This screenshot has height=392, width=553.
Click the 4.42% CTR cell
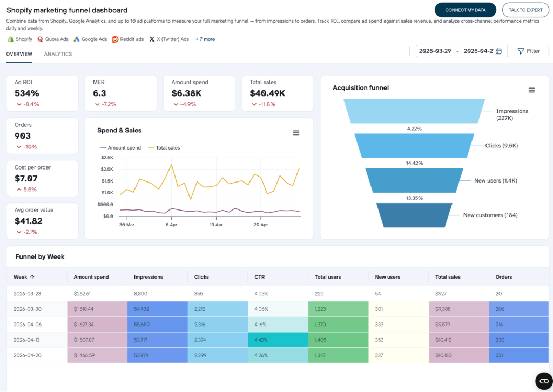click(278, 340)
